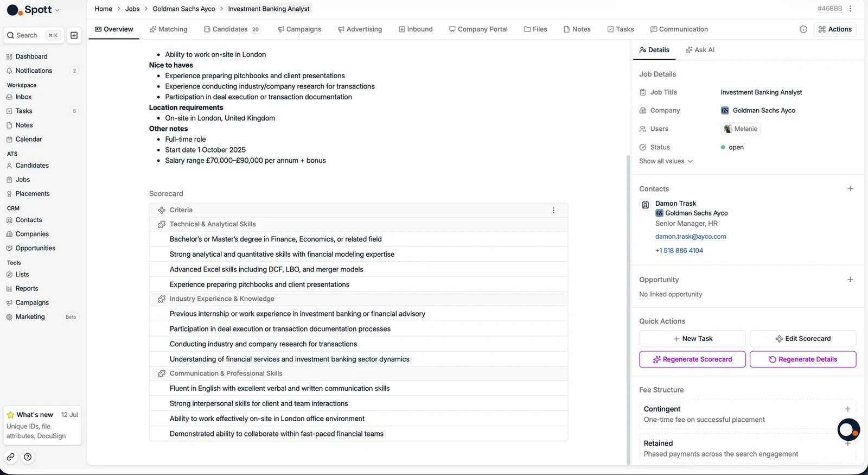Open Placements in the sidebar
Screen dimensions: 868x475
33,194
